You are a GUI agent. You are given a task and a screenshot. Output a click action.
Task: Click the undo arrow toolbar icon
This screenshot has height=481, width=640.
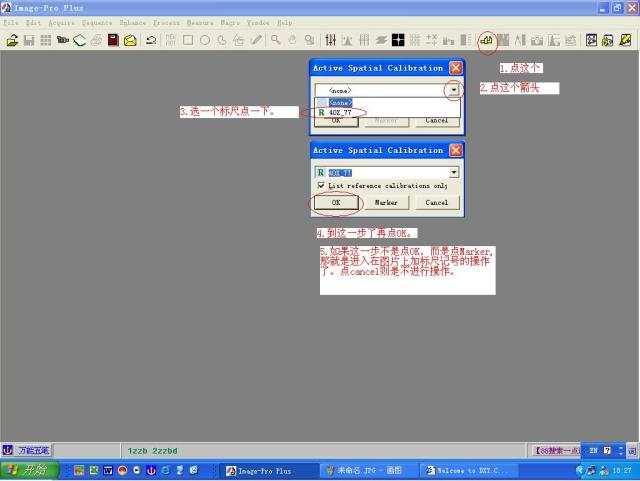point(151,40)
